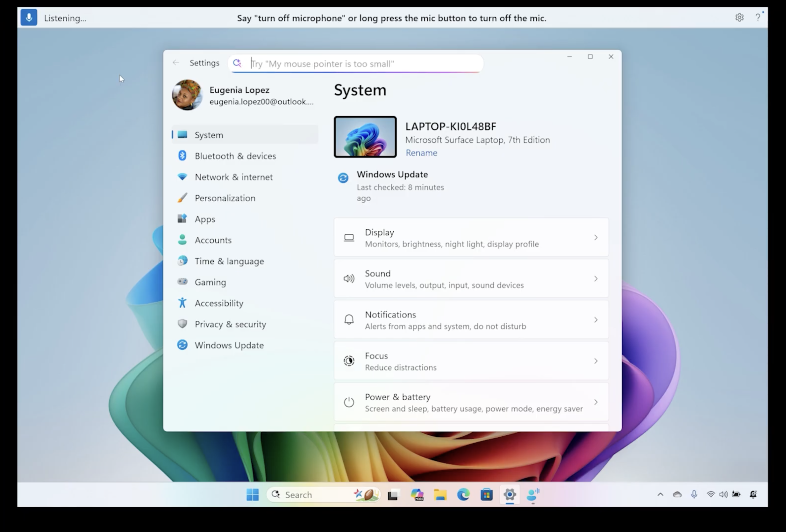
Task: Expand the Display chevron
Action: (x=596, y=238)
